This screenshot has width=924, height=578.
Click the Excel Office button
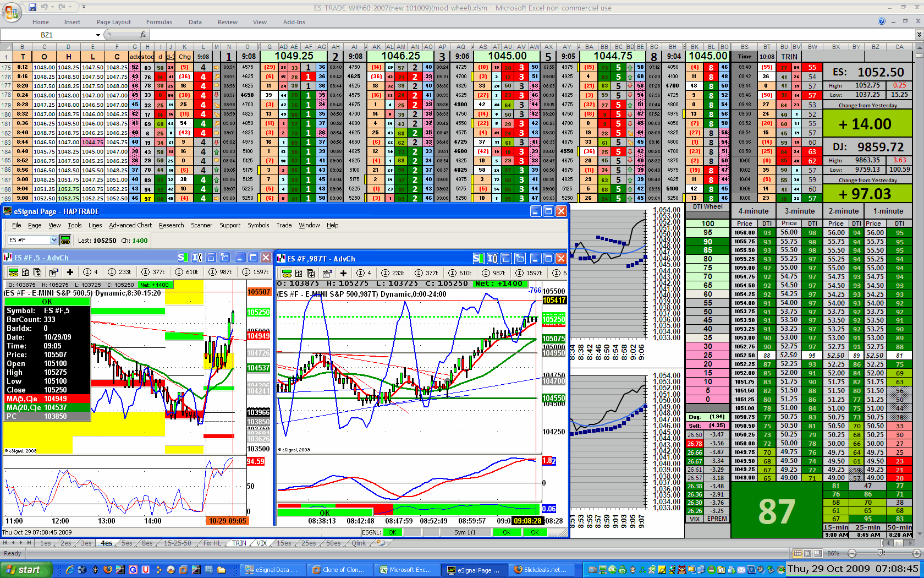(11, 11)
